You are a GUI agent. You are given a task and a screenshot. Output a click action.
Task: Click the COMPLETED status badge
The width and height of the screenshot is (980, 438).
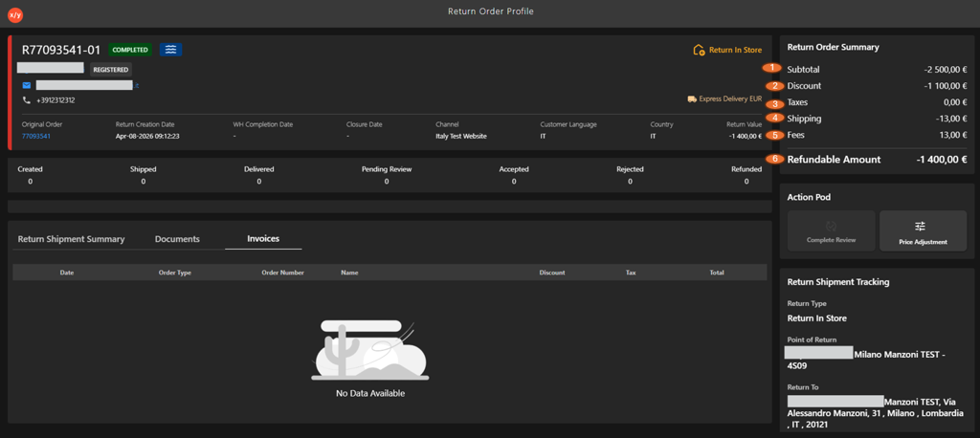[x=130, y=50]
